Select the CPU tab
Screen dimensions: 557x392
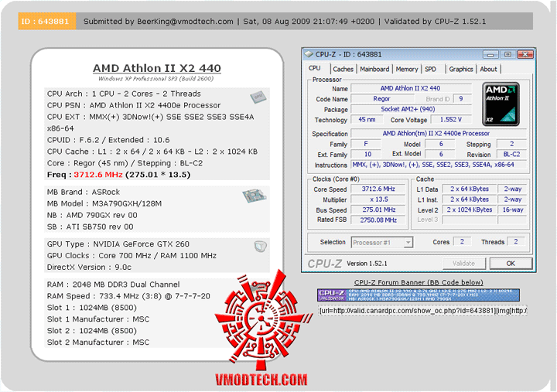point(315,68)
